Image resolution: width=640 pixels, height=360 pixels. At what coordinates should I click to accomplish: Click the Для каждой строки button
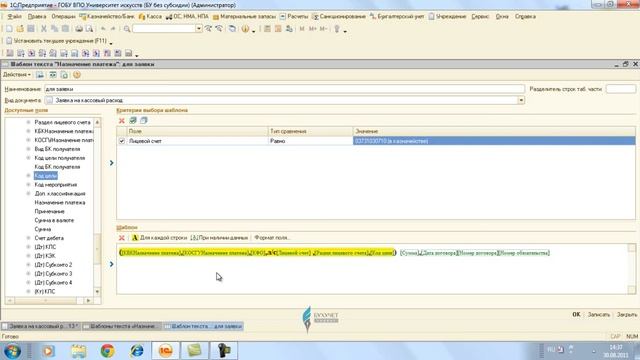(x=159, y=238)
